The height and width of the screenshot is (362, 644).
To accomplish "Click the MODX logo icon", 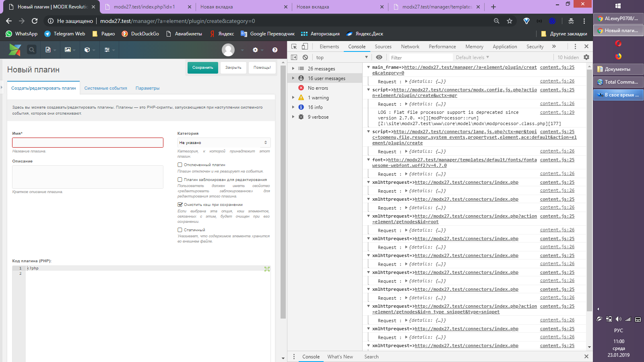I will click(x=15, y=50).
